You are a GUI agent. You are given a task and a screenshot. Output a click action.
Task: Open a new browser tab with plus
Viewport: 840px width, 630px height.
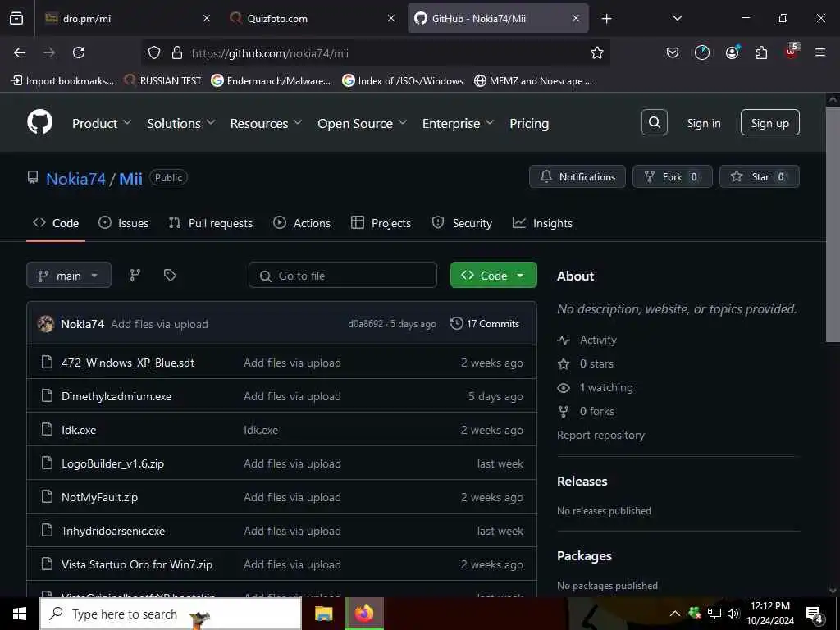click(x=606, y=19)
